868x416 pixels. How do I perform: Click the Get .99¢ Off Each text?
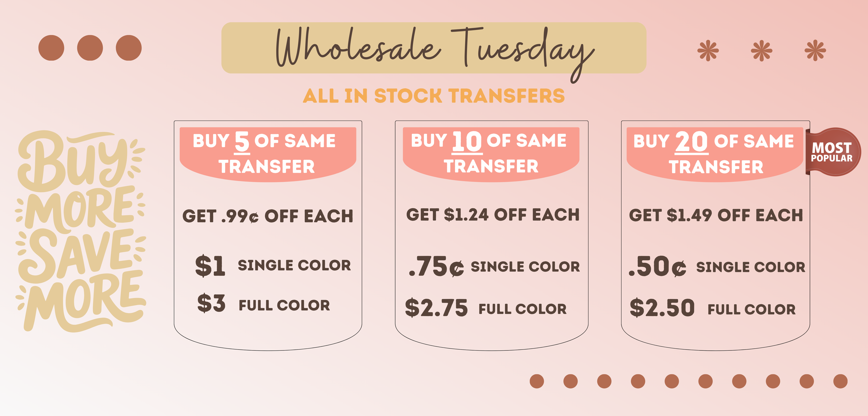pyautogui.click(x=268, y=216)
